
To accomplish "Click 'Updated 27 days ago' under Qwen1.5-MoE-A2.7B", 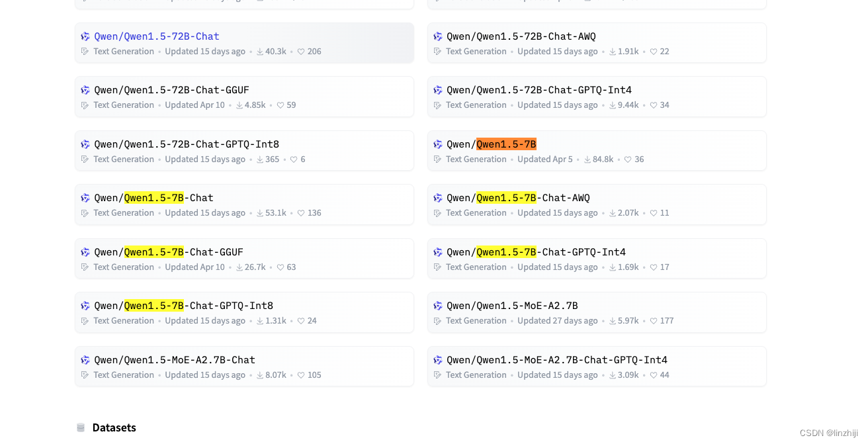I will point(558,321).
